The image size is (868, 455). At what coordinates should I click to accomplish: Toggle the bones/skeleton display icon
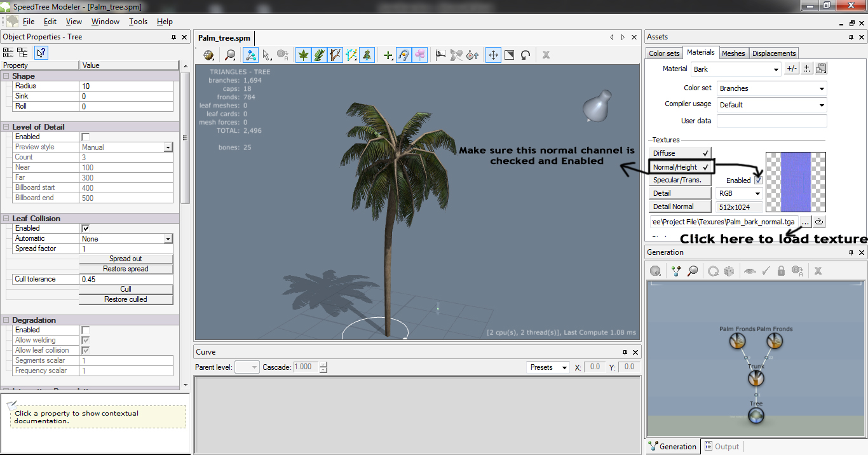click(x=351, y=55)
